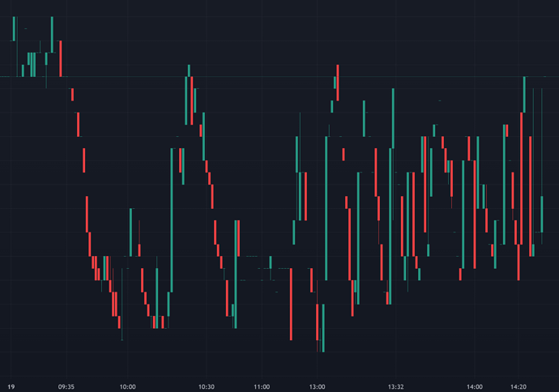Click the 14:20 time axis label
559x392 pixels.
518,386
